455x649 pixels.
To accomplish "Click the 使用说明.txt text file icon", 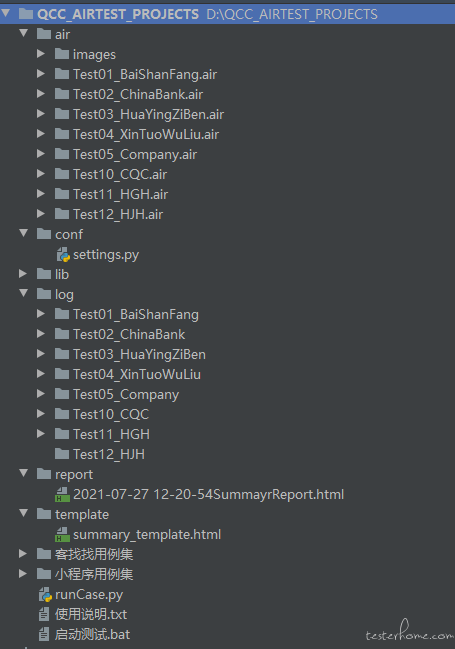I will [44, 614].
